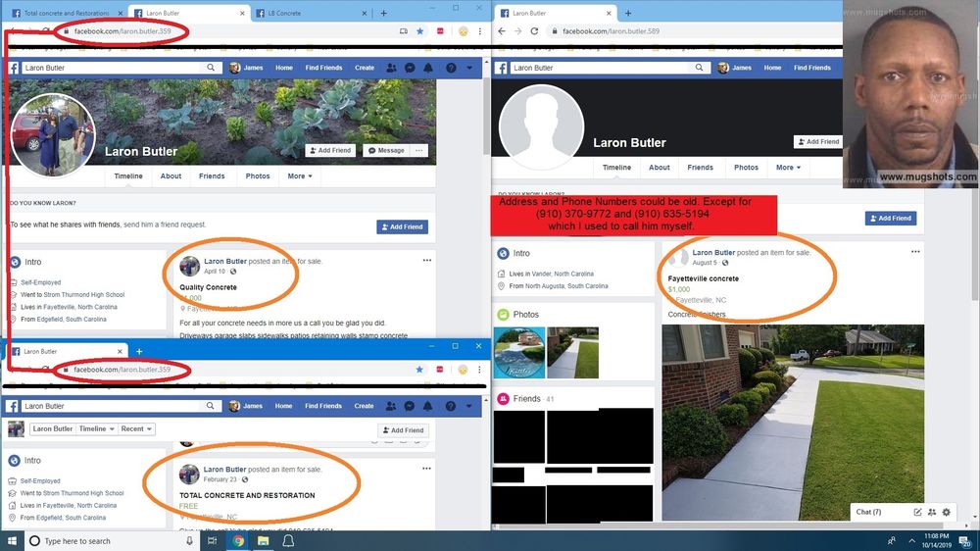
Task: Open Messenger in the top-left window's Facebook bar
Action: click(409, 68)
